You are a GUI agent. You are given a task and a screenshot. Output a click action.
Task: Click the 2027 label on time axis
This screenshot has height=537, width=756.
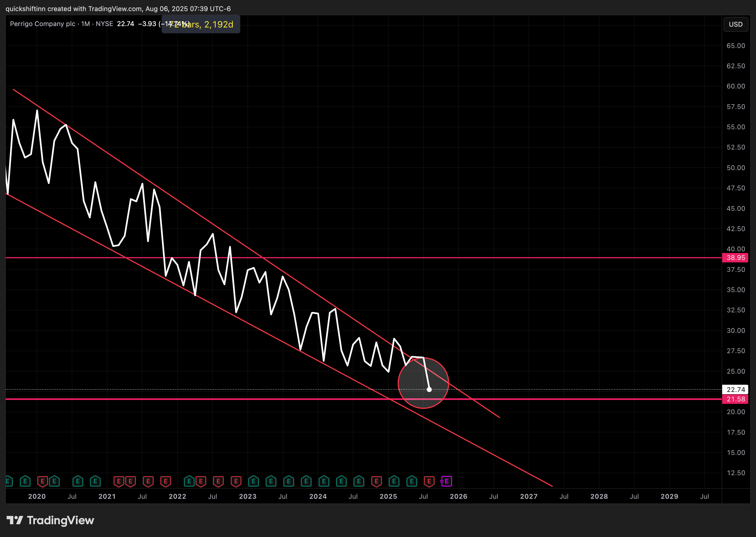point(529,496)
